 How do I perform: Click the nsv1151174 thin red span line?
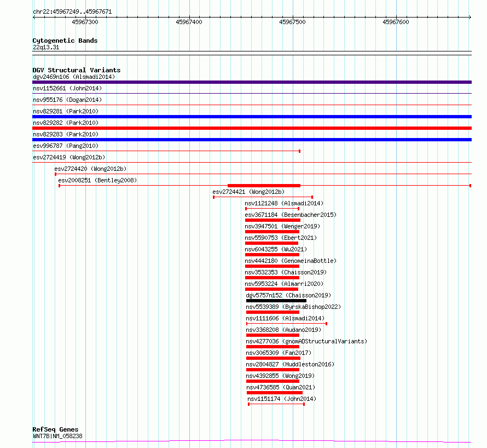tap(276, 404)
